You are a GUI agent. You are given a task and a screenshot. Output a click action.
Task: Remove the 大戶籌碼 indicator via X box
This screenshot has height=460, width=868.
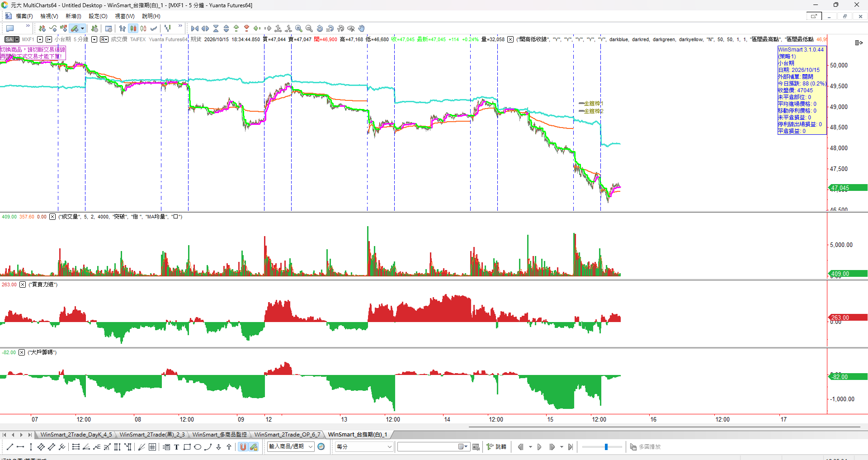(x=22, y=352)
